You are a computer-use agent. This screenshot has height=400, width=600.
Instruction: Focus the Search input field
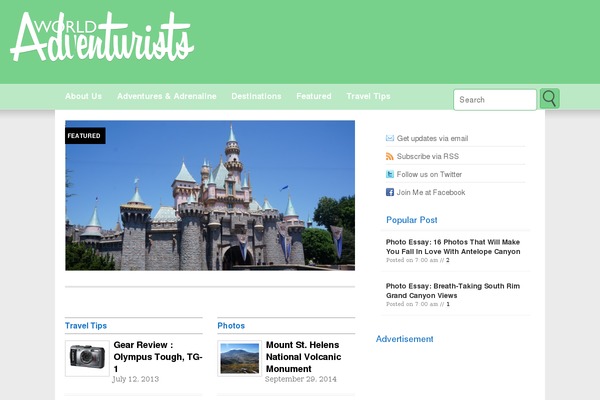pos(495,100)
